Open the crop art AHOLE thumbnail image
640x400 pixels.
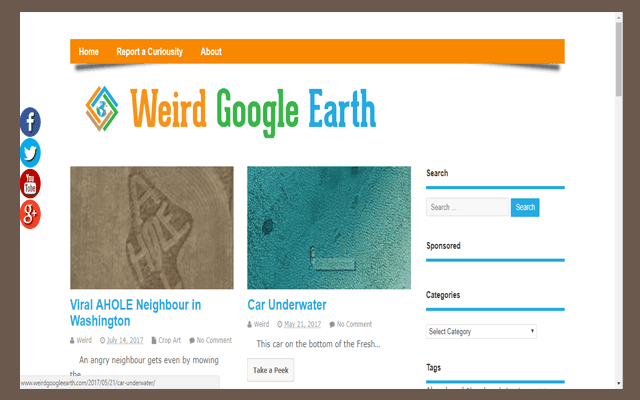coord(152,228)
